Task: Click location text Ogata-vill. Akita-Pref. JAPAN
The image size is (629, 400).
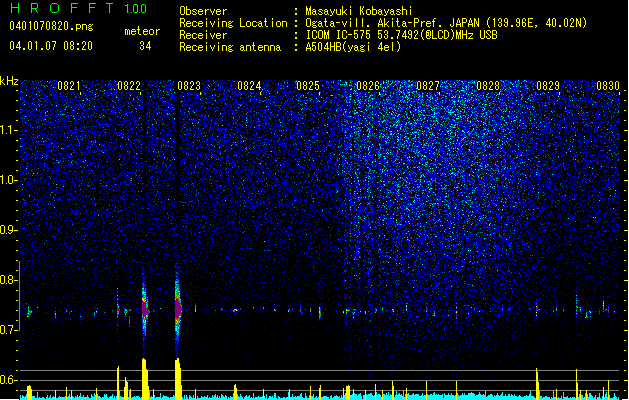Action: pos(392,23)
